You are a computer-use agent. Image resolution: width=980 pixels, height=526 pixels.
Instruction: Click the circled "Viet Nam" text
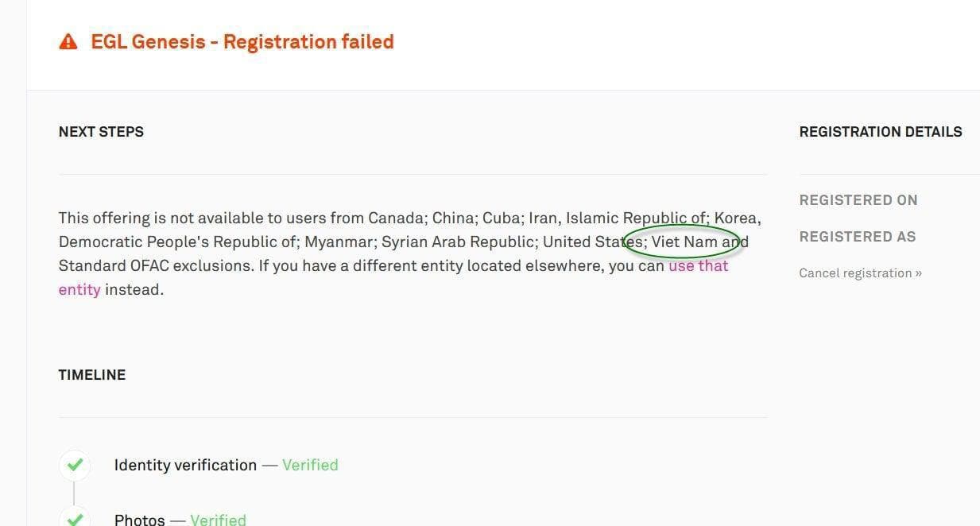point(684,242)
